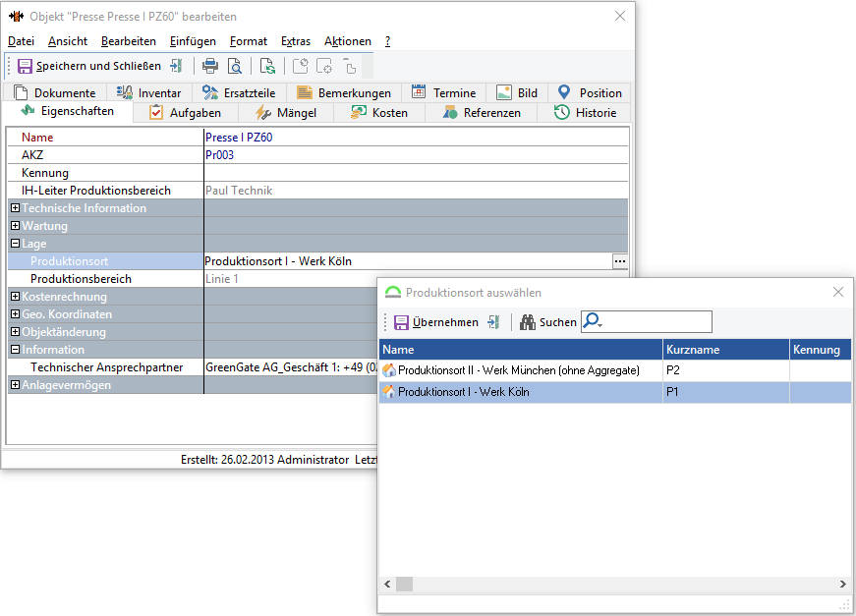Collapse the Information group
This screenshot has width=856, height=616.
coord(16,349)
